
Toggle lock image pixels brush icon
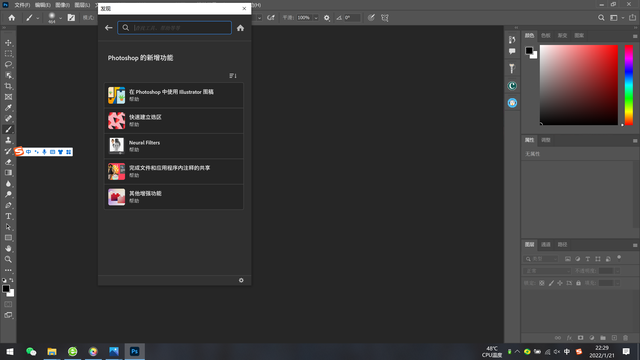point(551,283)
